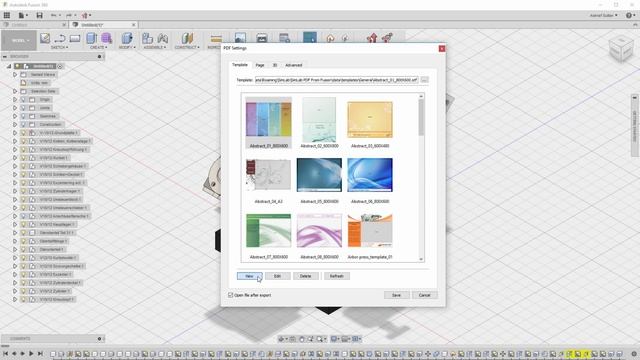
Task: Open the ASSEMBLE dropdown menu
Action: [x=155, y=47]
